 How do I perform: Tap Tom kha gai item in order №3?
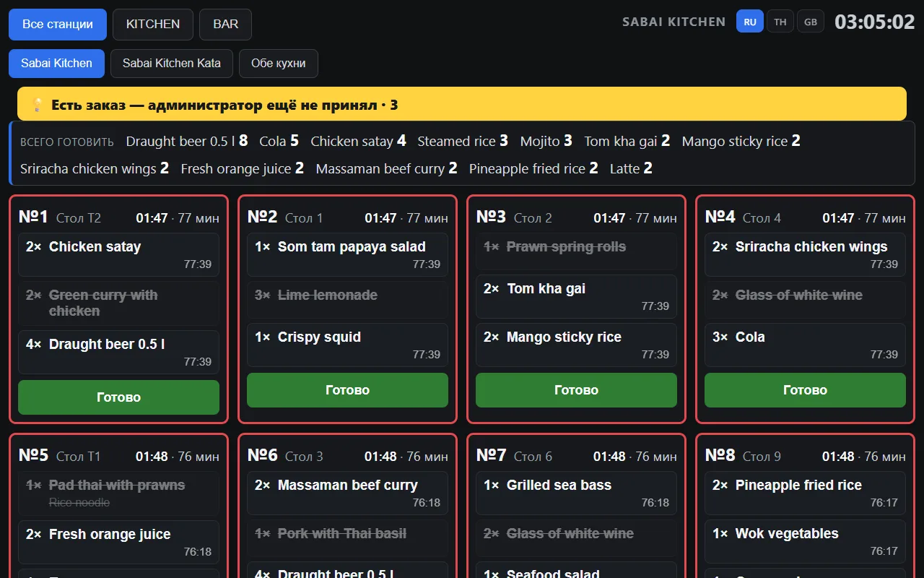[576, 296]
